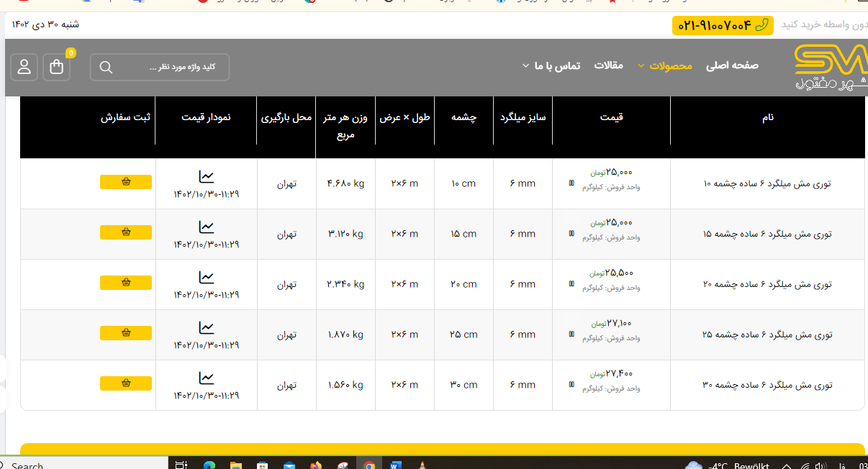Image resolution: width=868 pixels, height=469 pixels.
Task: Click yellow order basket for چشمه ۱۵ row
Action: pos(126,232)
